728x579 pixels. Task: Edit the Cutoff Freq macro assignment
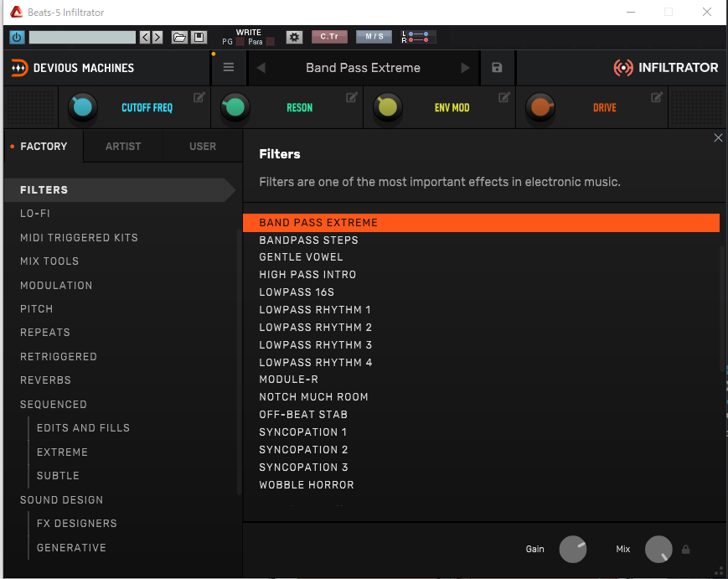coord(199,97)
